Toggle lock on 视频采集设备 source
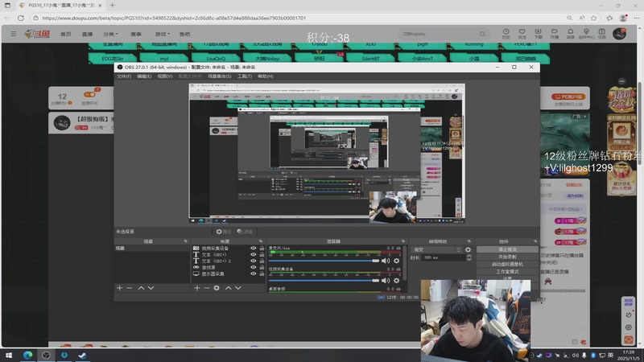The height and width of the screenshot is (362, 644). tap(262, 249)
